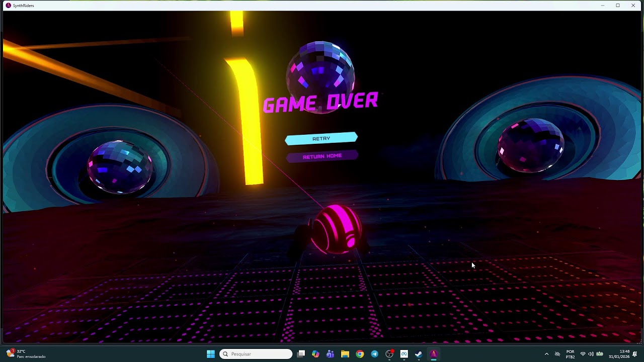Open Google Chrome from the taskbar
The height and width of the screenshot is (362, 644).
pyautogui.click(x=360, y=354)
